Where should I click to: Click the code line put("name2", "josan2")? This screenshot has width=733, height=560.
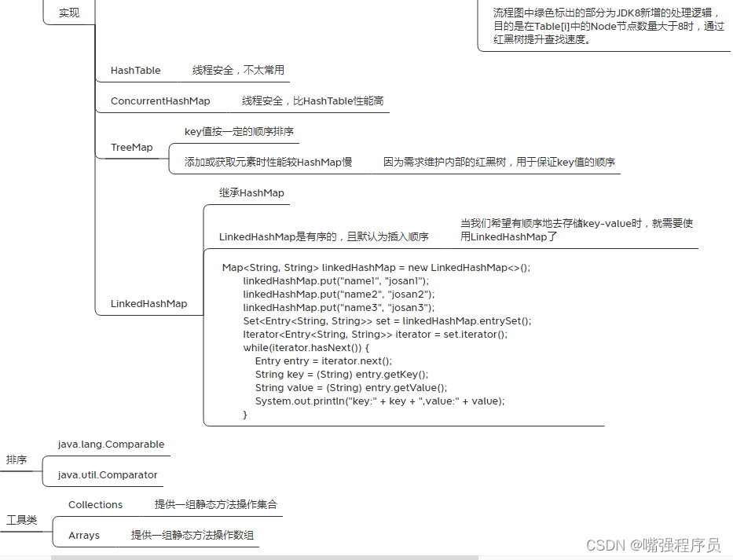(x=339, y=295)
